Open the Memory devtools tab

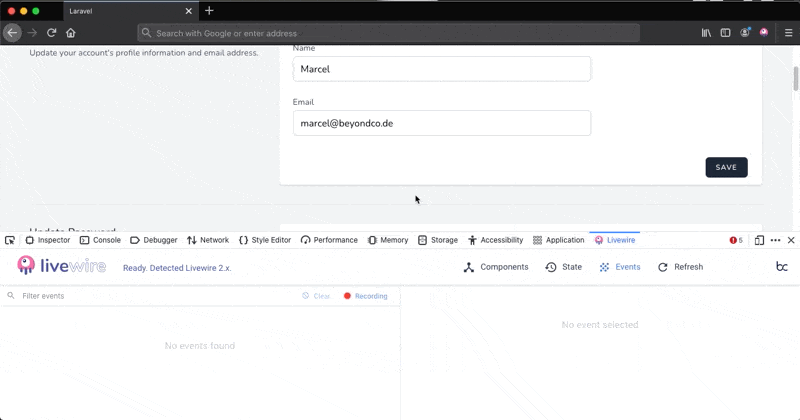(388, 240)
